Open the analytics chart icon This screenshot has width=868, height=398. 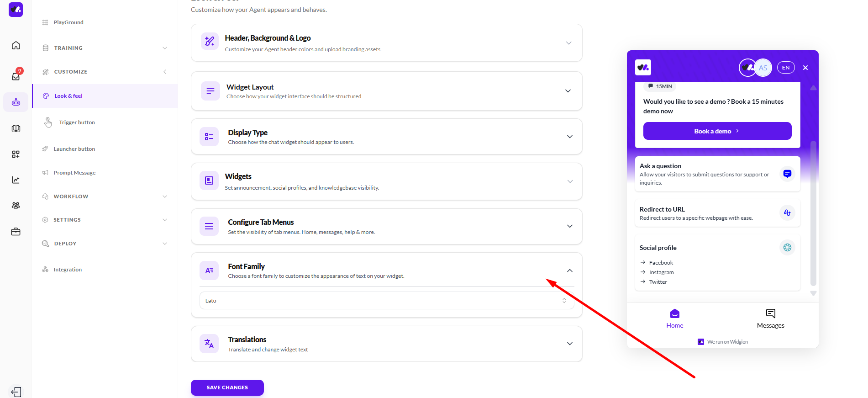pos(16,180)
